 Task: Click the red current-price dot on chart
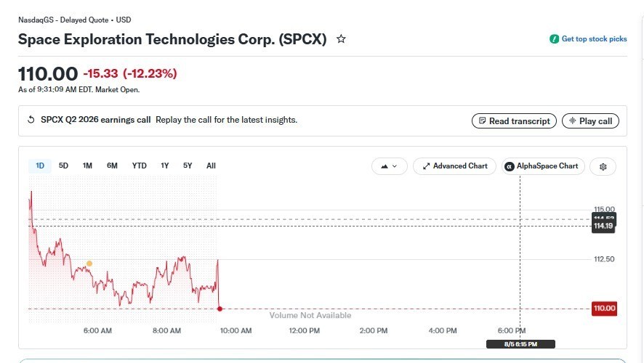coord(220,309)
